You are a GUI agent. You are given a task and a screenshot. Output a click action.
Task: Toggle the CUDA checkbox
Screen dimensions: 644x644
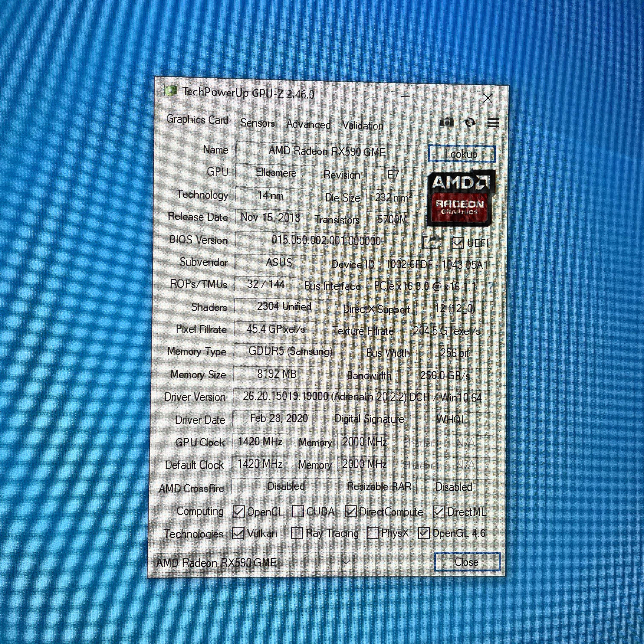[x=298, y=511]
